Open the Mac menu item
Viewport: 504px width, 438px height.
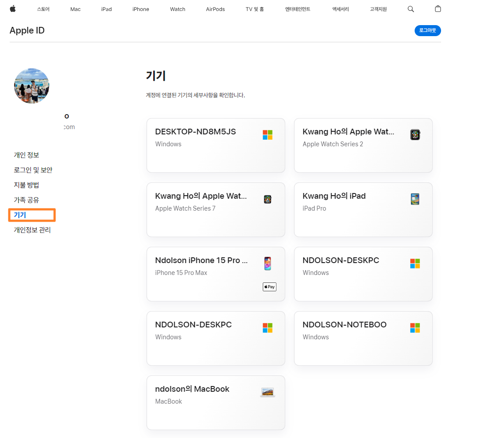76,9
